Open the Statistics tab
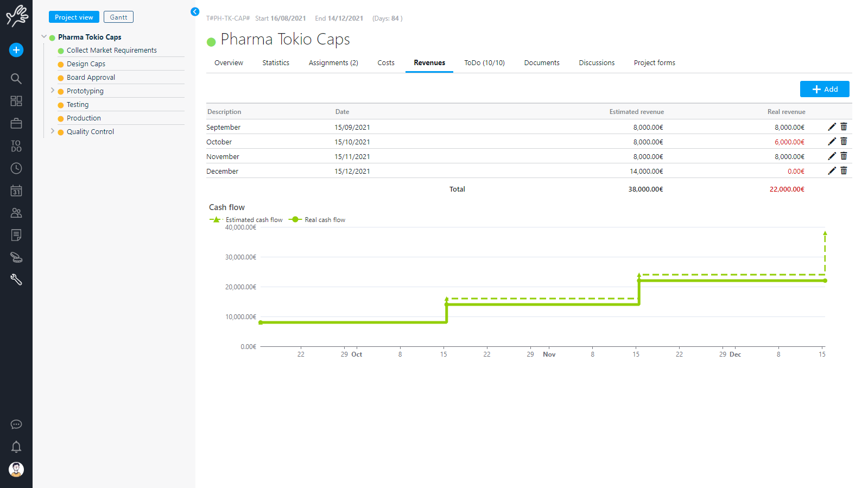This screenshot has width=868, height=488. (276, 63)
